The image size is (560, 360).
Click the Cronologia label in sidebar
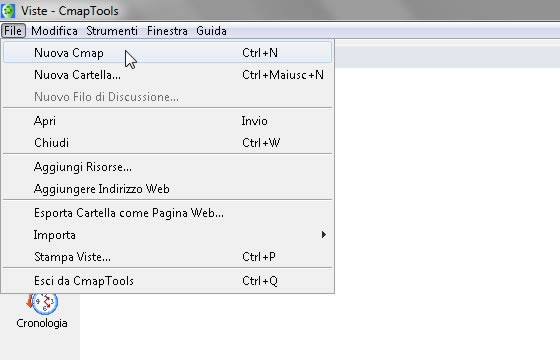42,323
